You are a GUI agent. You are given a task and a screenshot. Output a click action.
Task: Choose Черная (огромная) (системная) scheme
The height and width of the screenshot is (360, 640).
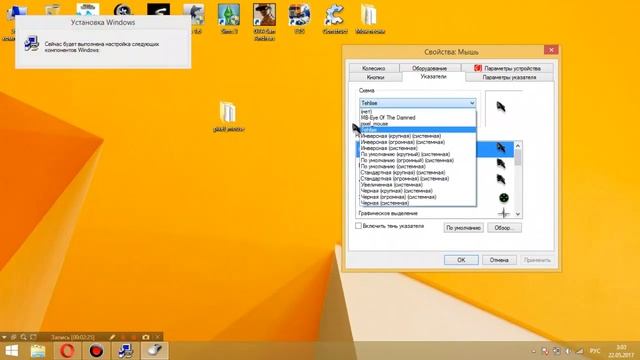coord(418,197)
